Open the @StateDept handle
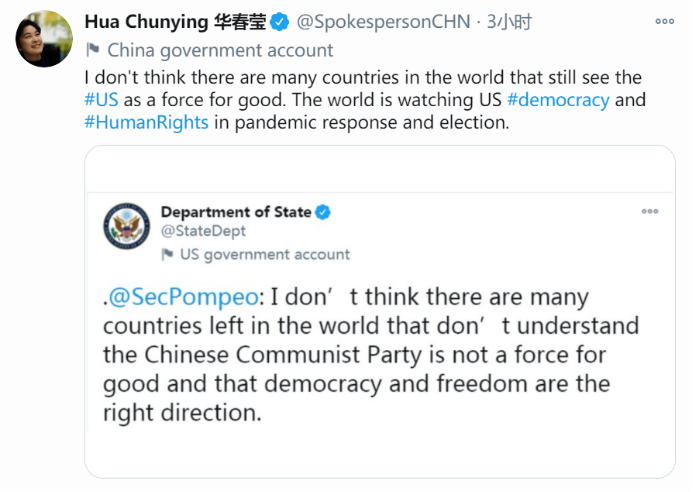This screenshot has height=492, width=693. [x=203, y=232]
